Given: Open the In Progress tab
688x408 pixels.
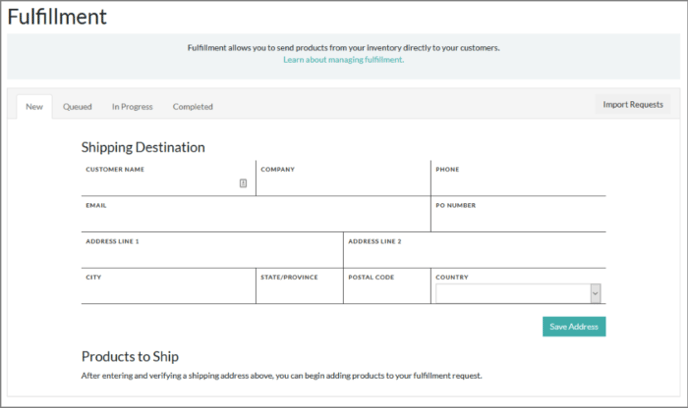Looking at the screenshot, I should tap(132, 107).
